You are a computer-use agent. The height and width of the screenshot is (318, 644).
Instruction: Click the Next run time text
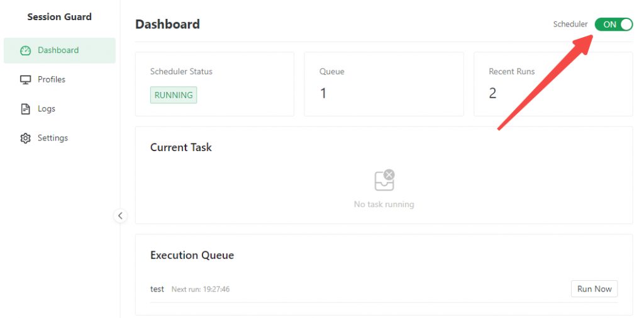pos(201,290)
